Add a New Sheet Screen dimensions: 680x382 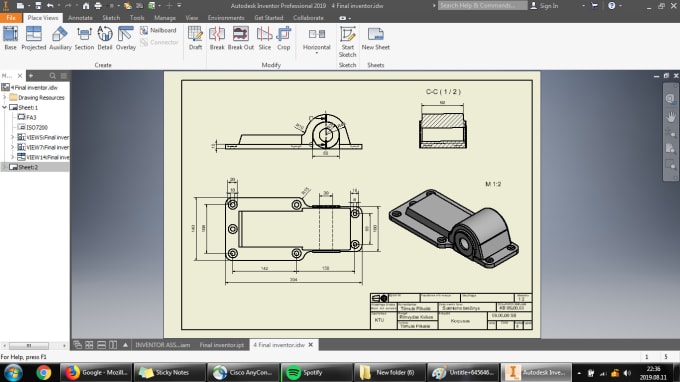click(376, 38)
